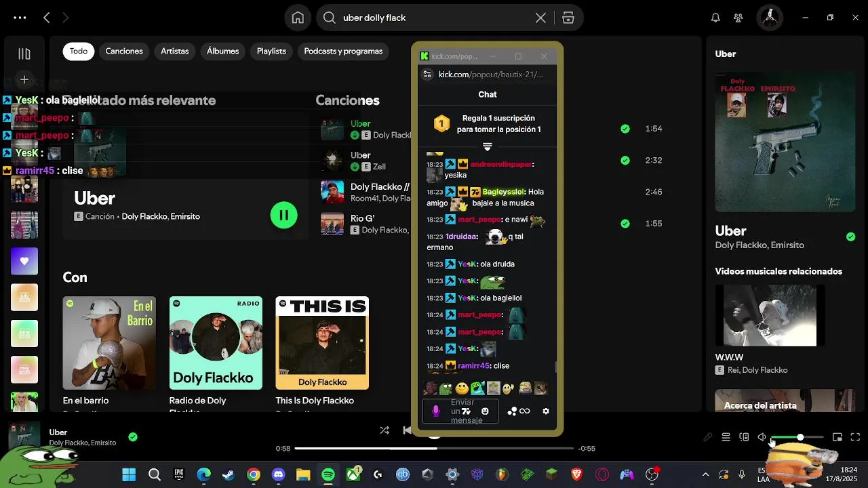Image resolution: width=868 pixels, height=488 pixels.
Task: Click the plus create button in sidebar
Action: tap(24, 80)
